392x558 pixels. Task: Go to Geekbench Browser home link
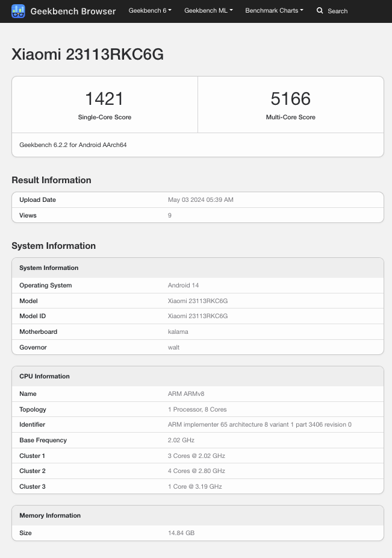click(x=73, y=11)
